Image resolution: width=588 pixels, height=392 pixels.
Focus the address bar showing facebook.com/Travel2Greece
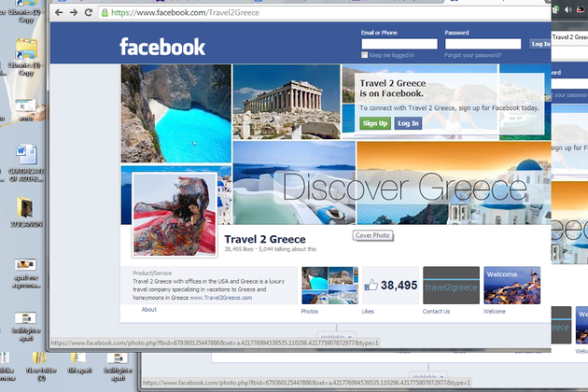pos(325,13)
